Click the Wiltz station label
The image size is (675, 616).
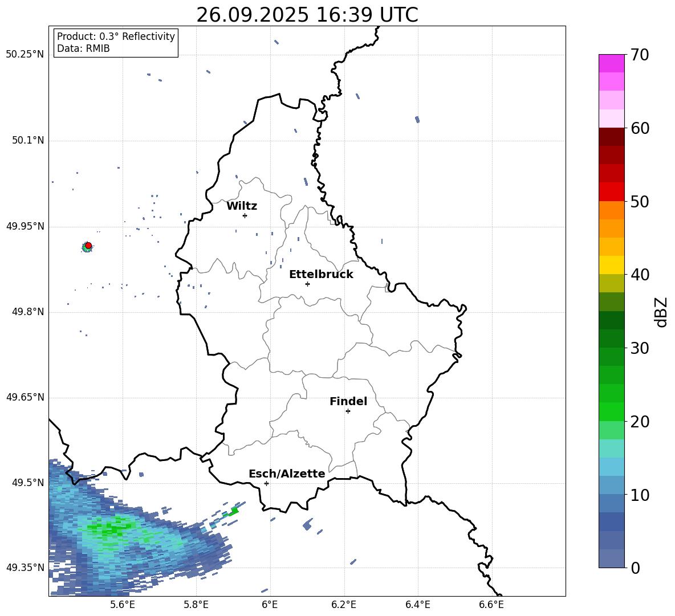click(242, 206)
